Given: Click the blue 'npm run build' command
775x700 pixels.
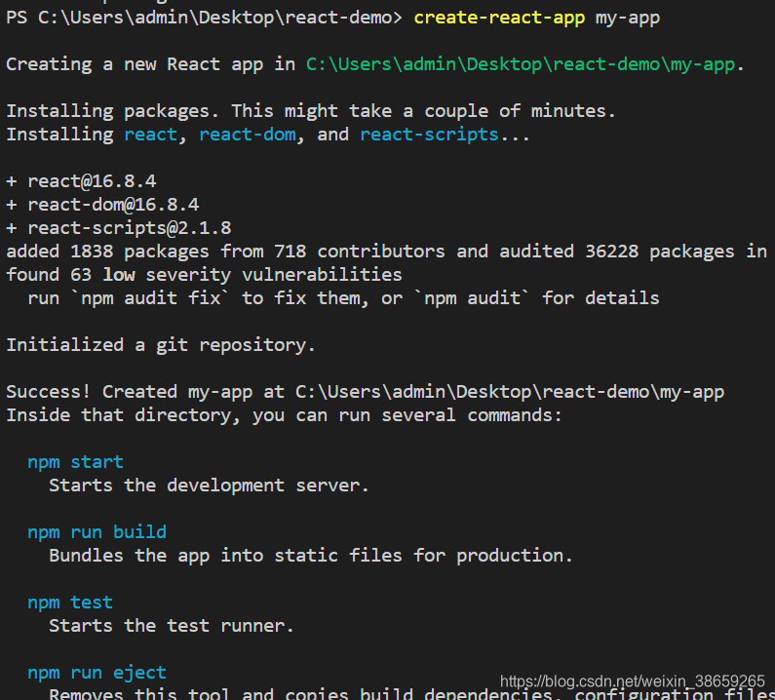Looking at the screenshot, I should click(97, 532).
